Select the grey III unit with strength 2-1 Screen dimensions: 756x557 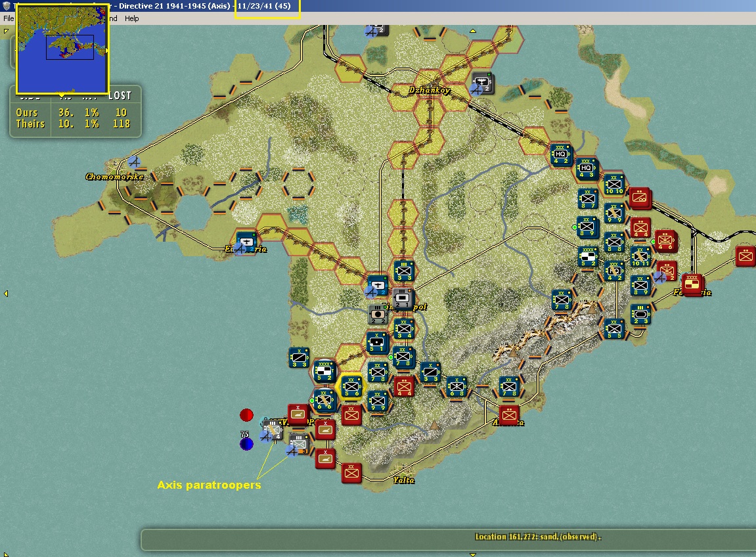pos(402,300)
